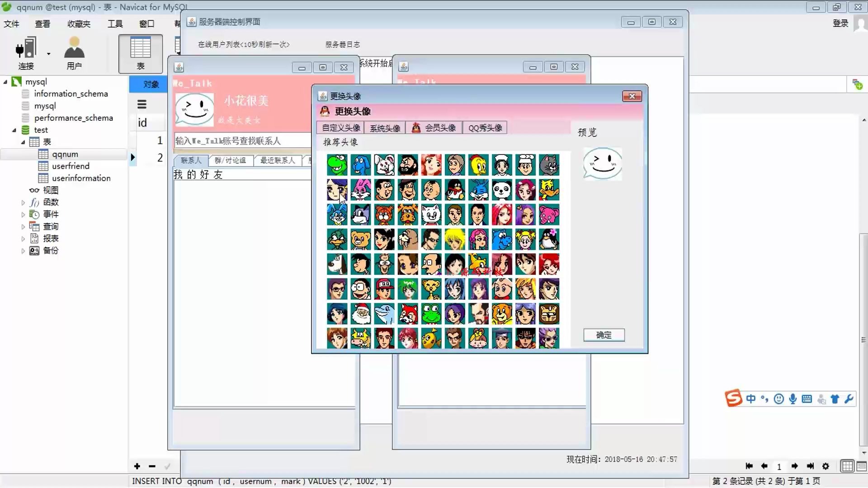Open the 联系人 tab in We_Talk
The width and height of the screenshot is (868, 488).
point(191,160)
